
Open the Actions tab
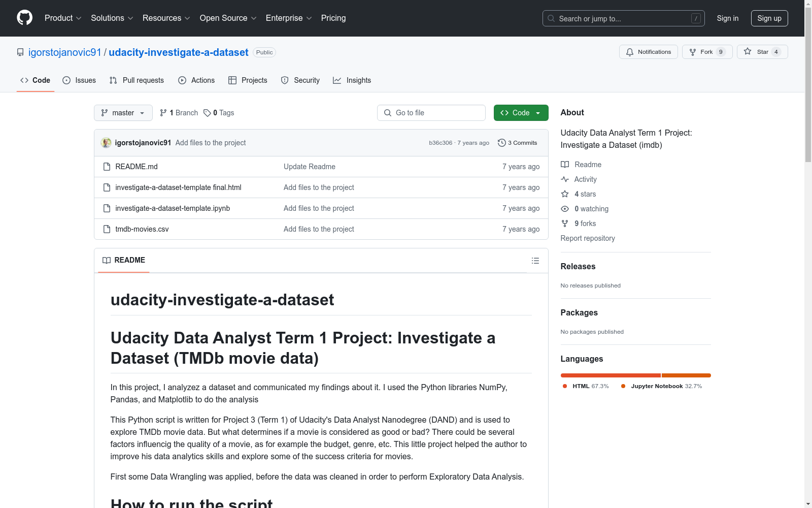[196, 80]
